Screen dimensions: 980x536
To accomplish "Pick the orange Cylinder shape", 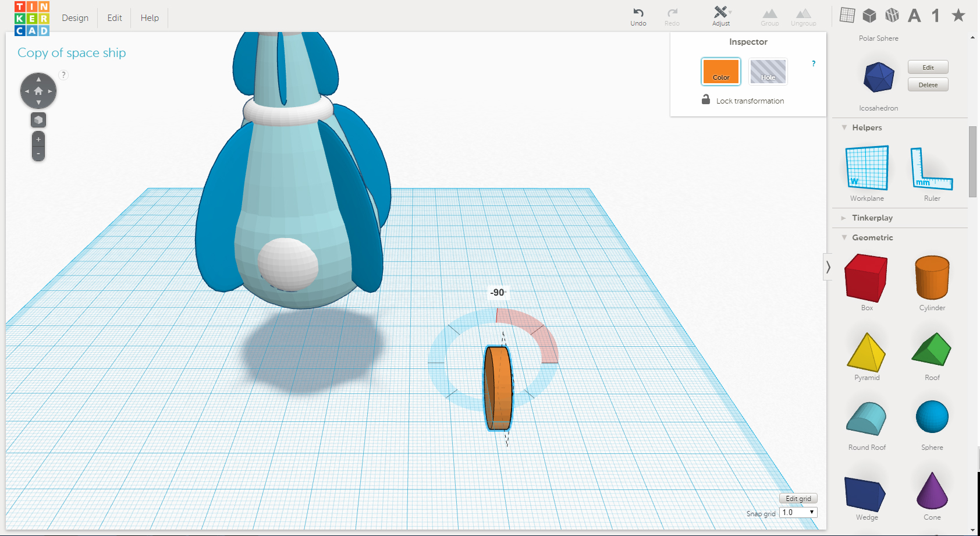I will click(x=932, y=277).
